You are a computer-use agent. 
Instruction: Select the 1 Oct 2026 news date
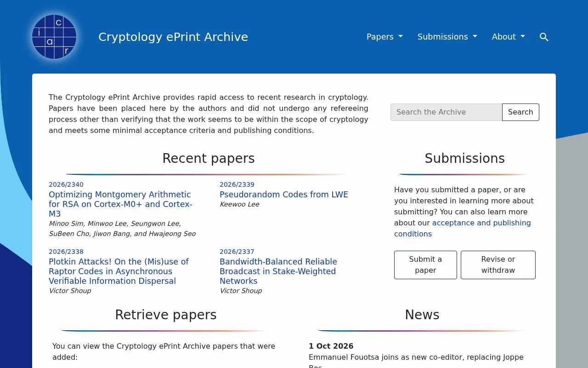click(331, 346)
